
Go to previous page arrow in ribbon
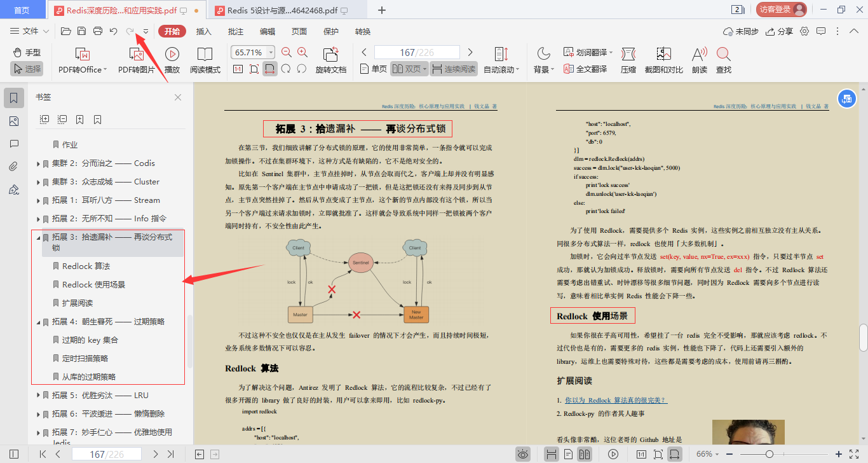pyautogui.click(x=364, y=52)
